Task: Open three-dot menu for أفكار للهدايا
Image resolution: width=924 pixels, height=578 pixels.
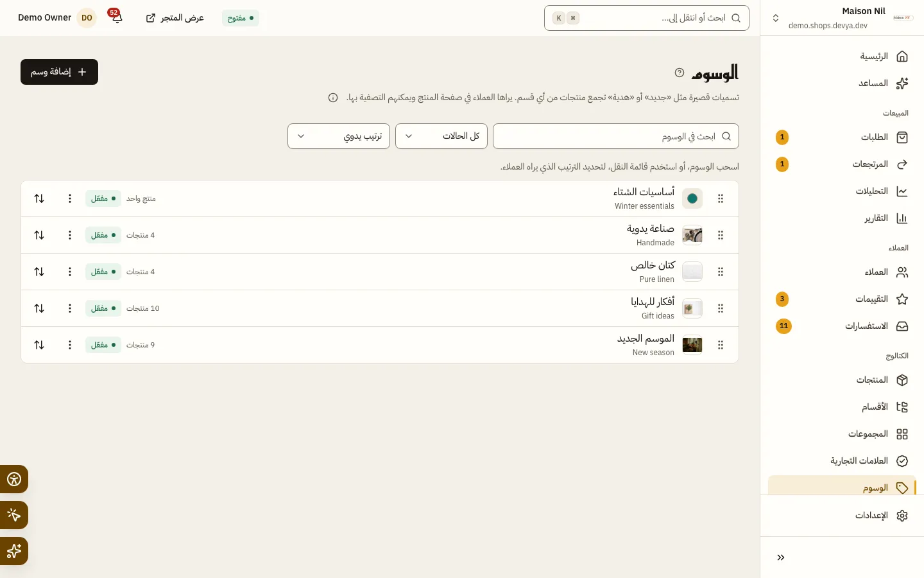Action: point(70,308)
